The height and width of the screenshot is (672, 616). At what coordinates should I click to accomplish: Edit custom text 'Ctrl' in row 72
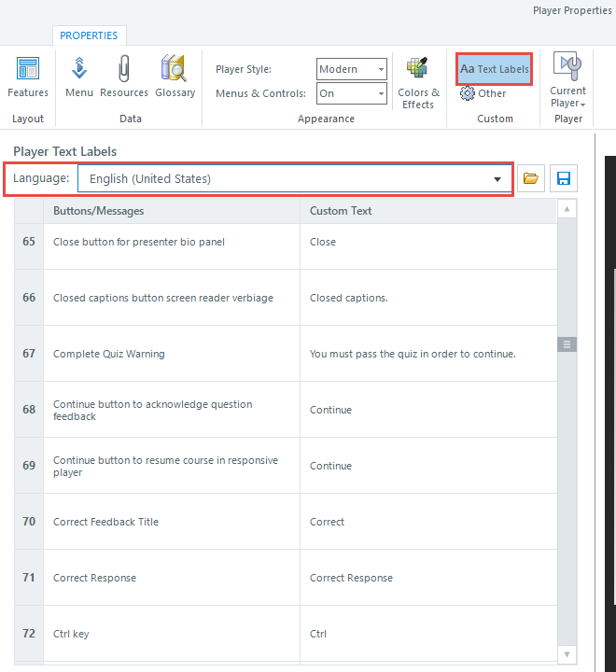428,634
